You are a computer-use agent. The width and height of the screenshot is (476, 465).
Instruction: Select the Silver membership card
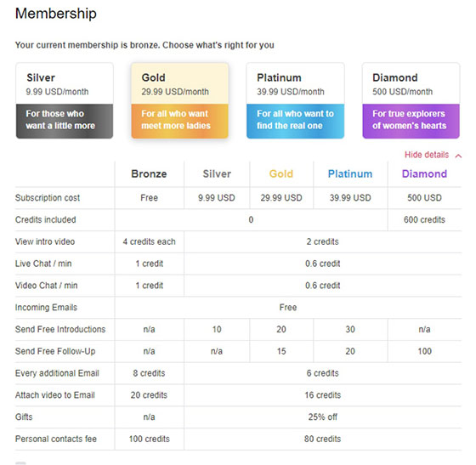(65, 101)
